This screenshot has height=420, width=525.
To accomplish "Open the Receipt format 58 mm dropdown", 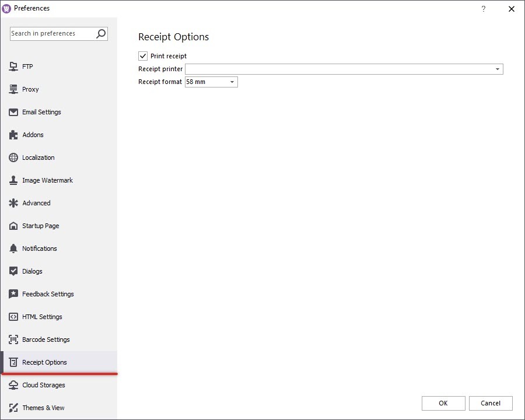I will tap(211, 82).
